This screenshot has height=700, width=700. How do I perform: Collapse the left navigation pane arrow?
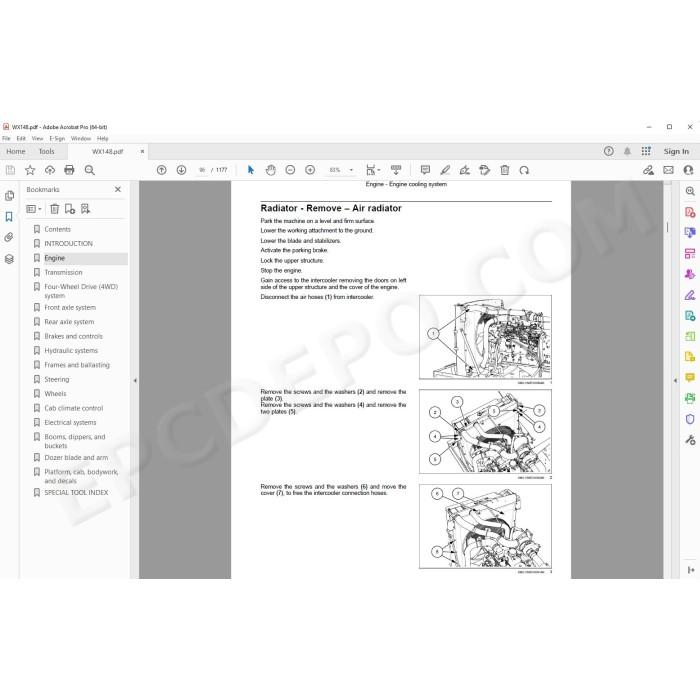(135, 380)
